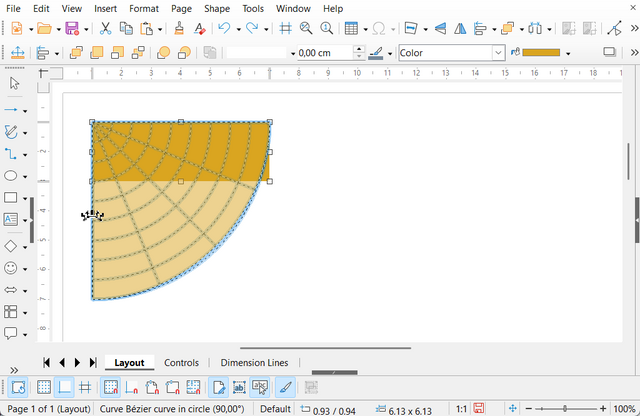Expand the Lines and Arrows tool dropdown
This screenshot has width=640, height=416.
click(25, 109)
